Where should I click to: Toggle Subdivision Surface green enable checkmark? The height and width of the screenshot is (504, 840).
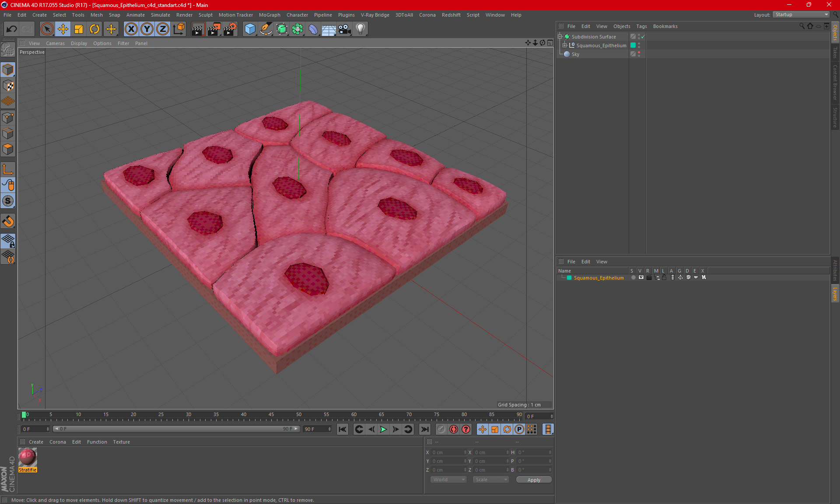pos(643,37)
